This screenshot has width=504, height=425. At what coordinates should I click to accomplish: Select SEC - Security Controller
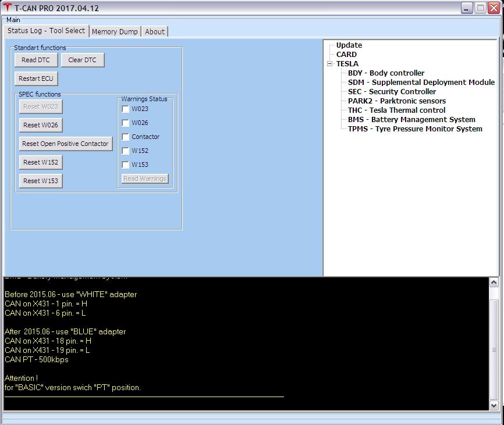click(392, 92)
